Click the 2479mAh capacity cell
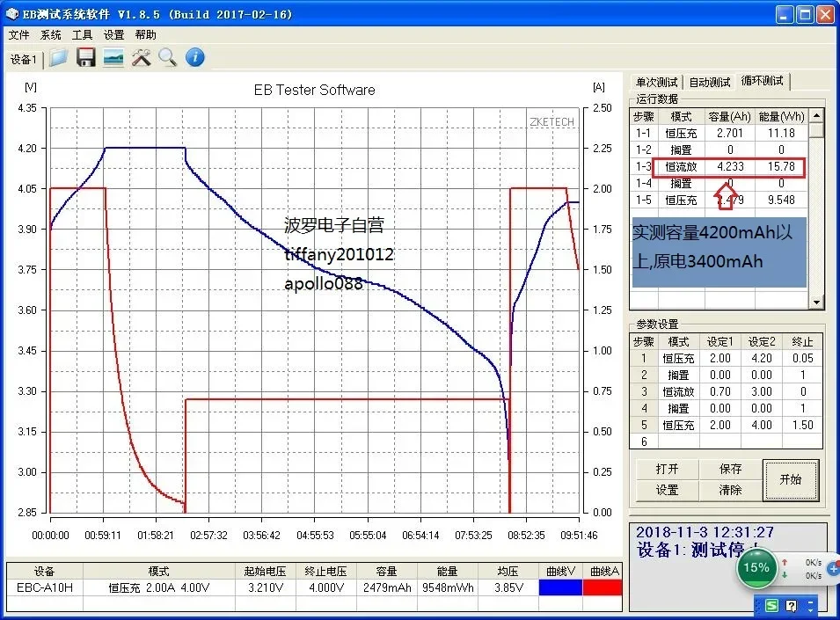This screenshot has height=620, width=840. [x=387, y=587]
